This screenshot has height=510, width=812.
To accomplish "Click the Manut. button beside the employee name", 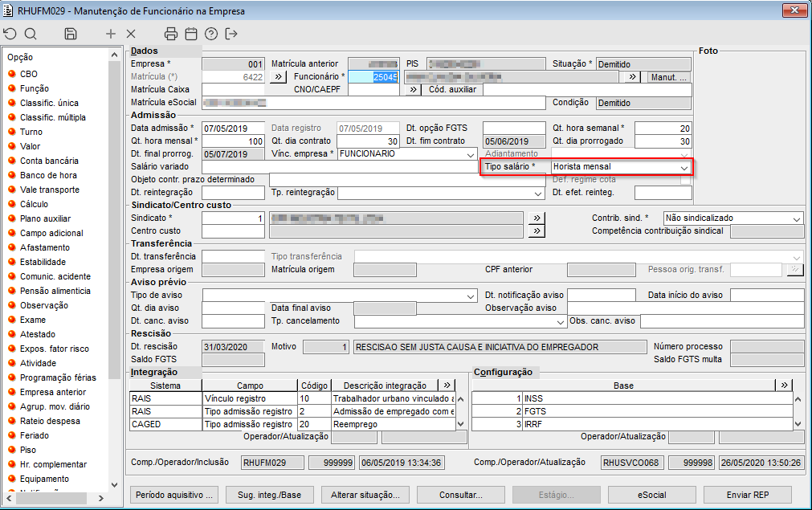I will coord(669,77).
